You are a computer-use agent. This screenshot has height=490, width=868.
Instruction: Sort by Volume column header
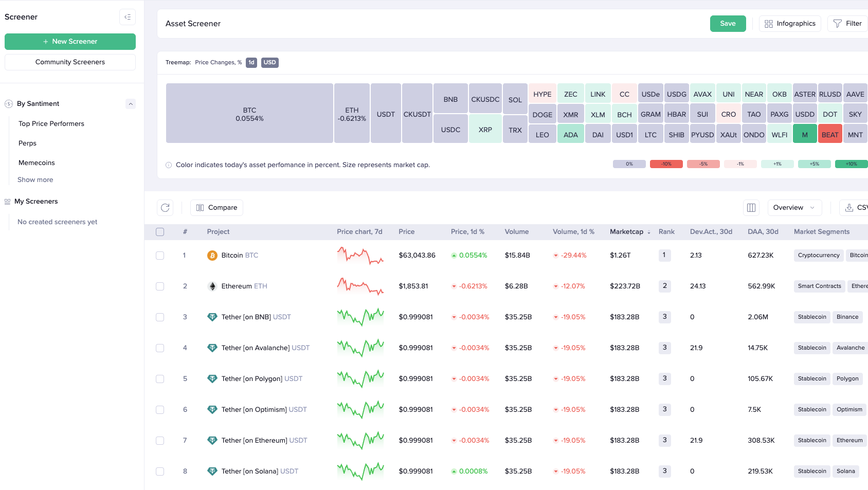click(517, 232)
